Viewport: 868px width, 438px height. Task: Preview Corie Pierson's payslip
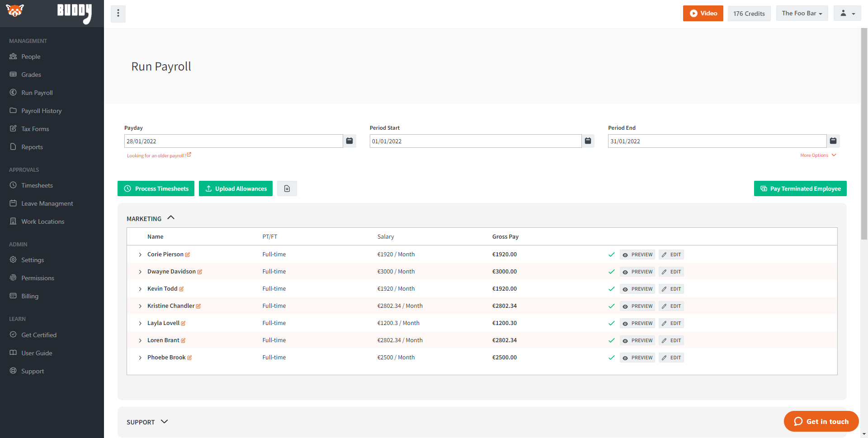coord(637,254)
